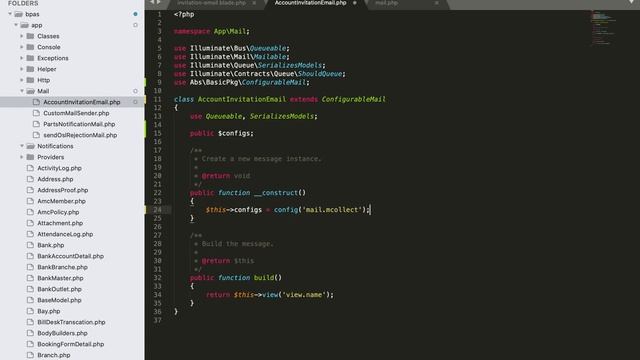Expand the Providers folder
Viewport: 640px width, 360px height.
(x=22, y=157)
